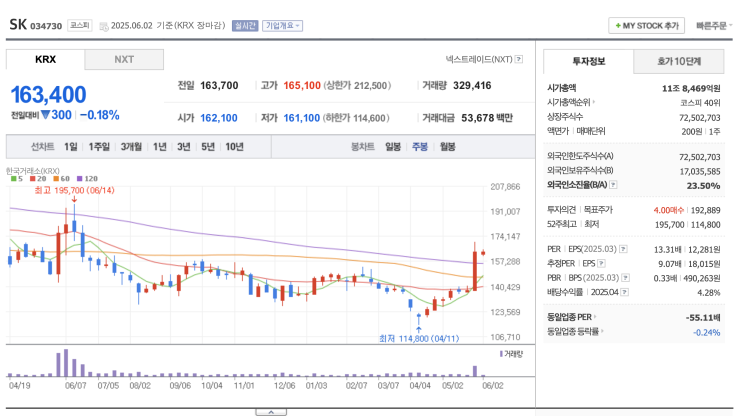
Task: Select the 호가10단계 tab
Action: click(x=679, y=62)
